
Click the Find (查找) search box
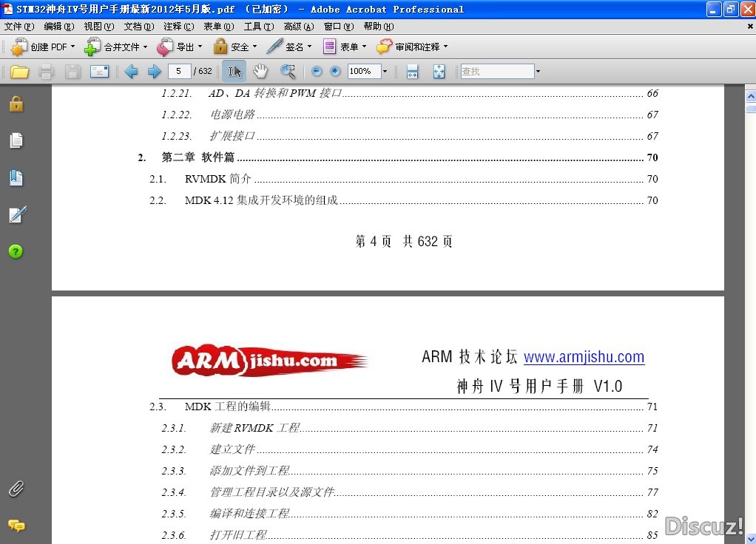(497, 71)
